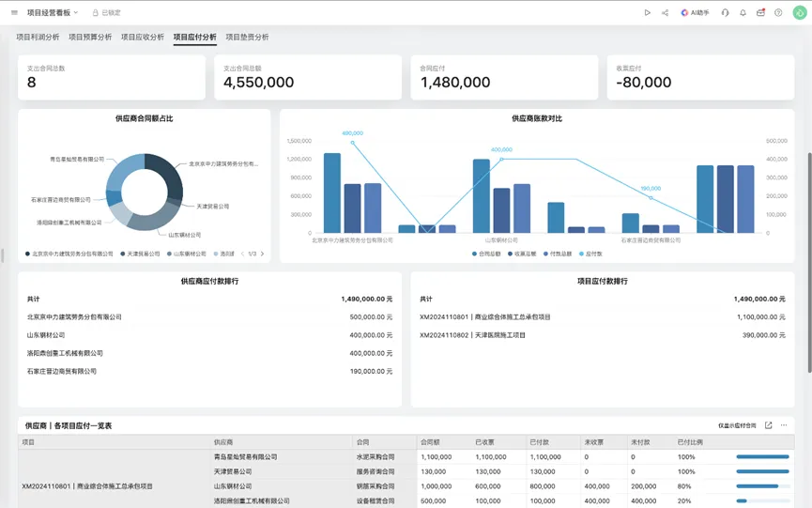Switch to the 项目利润分析 tab

pos(38,38)
